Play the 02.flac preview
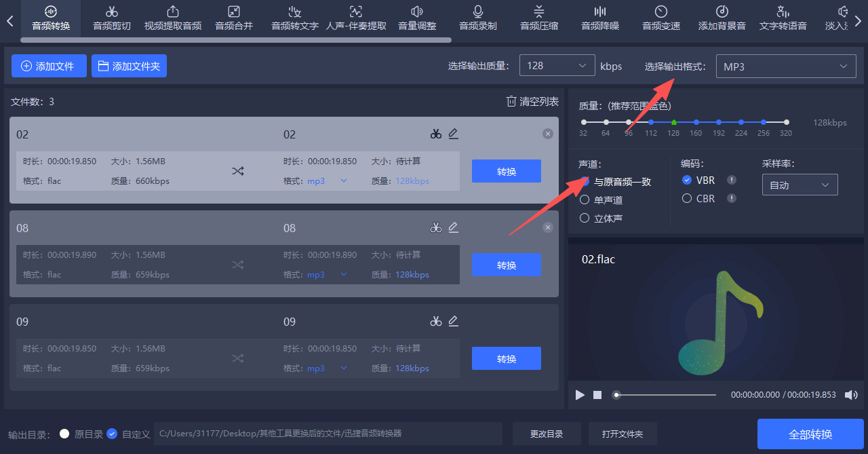The height and width of the screenshot is (454, 868). click(x=580, y=395)
